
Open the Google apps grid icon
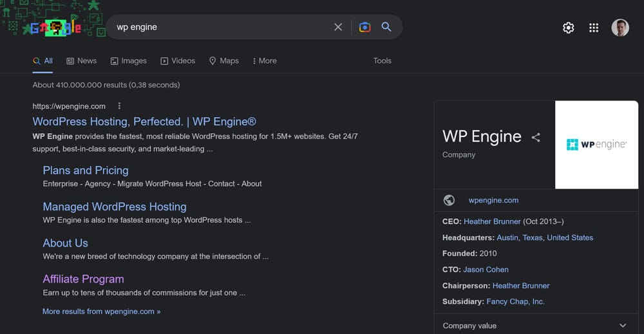(x=594, y=28)
